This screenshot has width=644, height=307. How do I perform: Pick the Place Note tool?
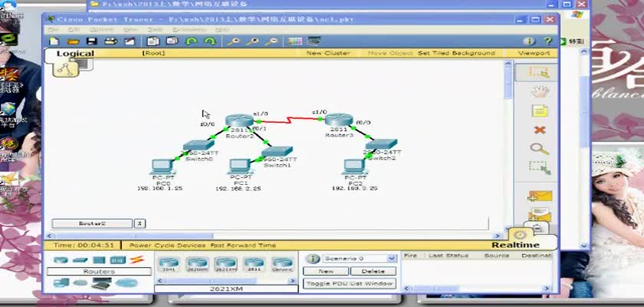(540, 111)
